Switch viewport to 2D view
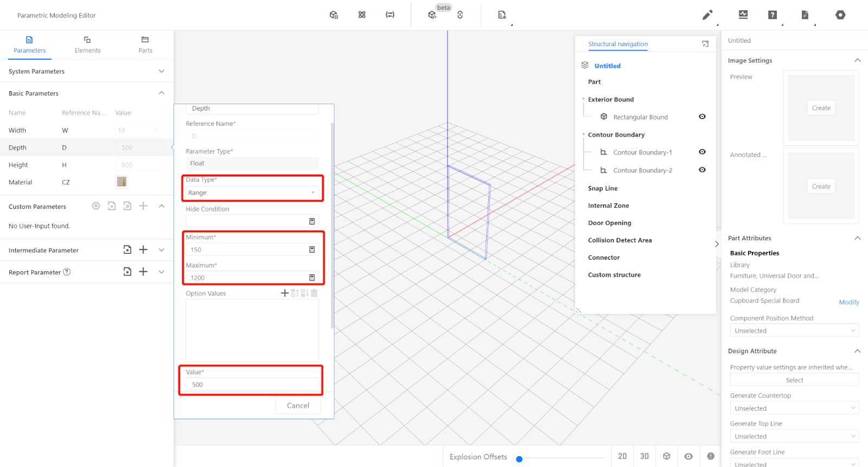 tap(622, 456)
